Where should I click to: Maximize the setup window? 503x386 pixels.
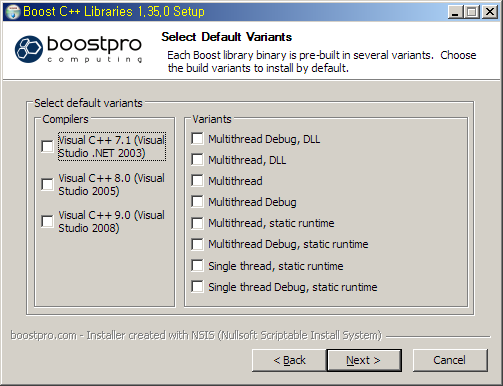click(x=472, y=12)
